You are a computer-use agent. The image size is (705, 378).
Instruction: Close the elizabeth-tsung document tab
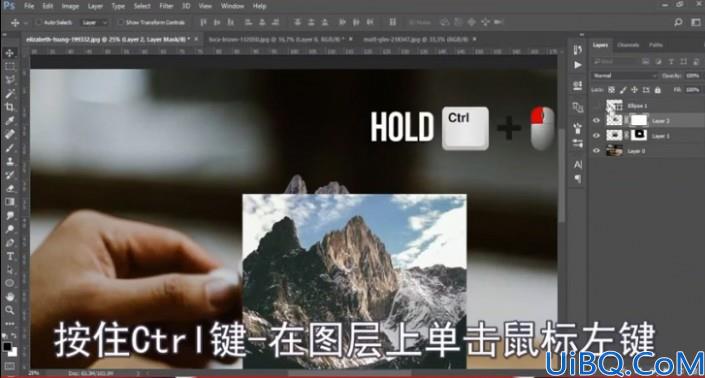click(196, 39)
